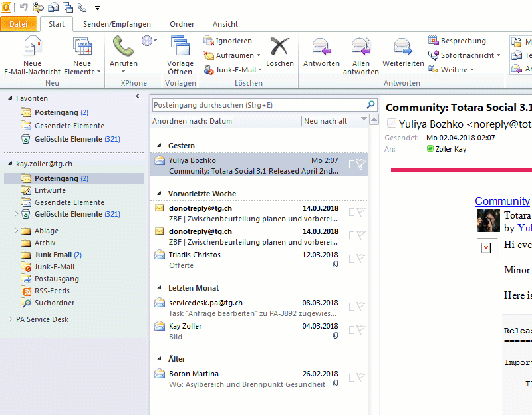Open the Ansicht ribbon tab
Screen dimensions: 532x415
coord(225,24)
